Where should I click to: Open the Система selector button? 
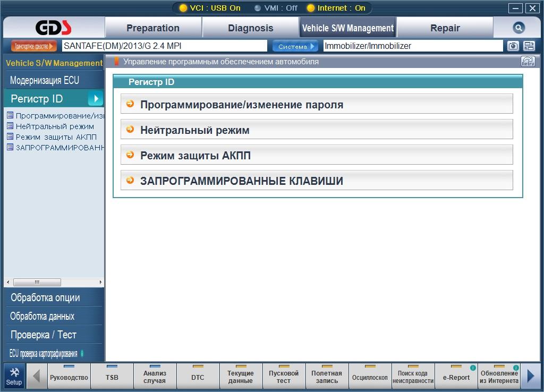295,46
